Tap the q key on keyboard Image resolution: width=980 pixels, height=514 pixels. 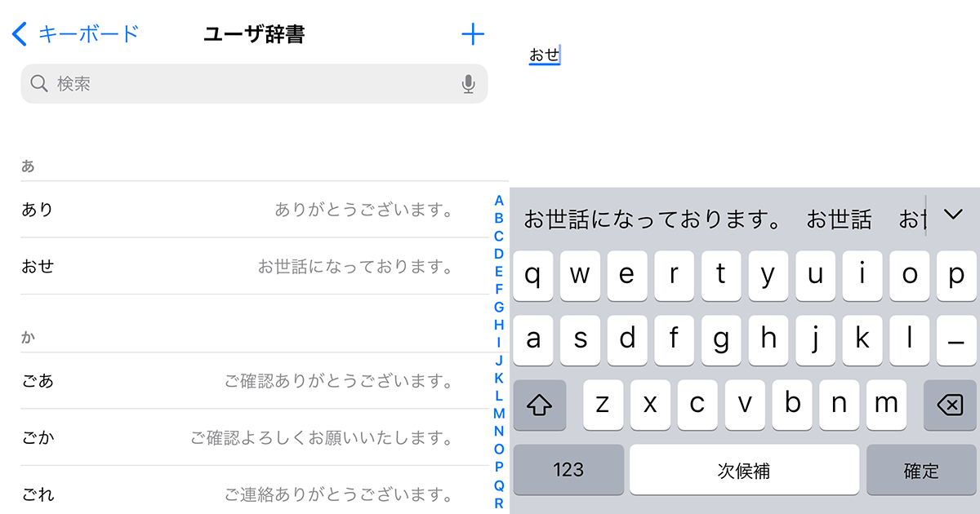point(532,276)
